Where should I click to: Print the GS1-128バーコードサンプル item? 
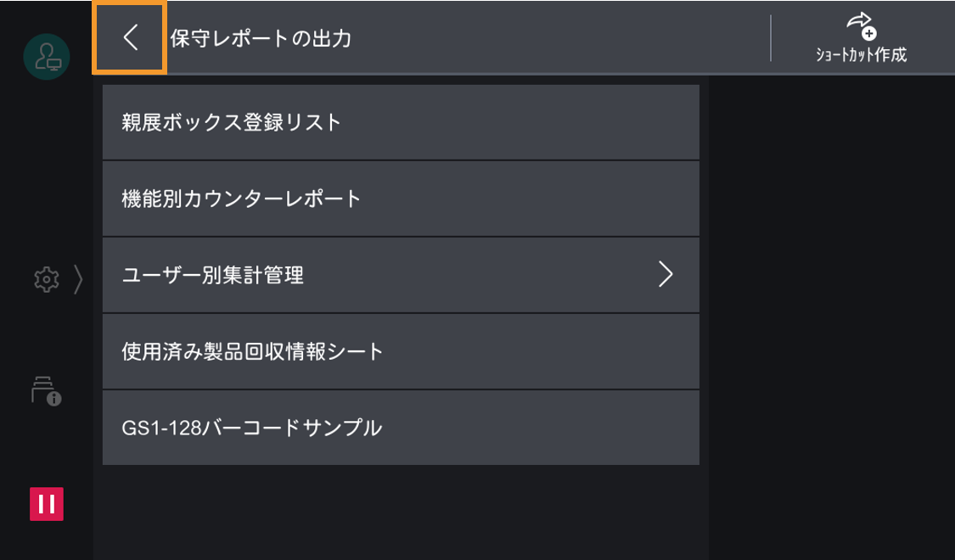(x=401, y=428)
